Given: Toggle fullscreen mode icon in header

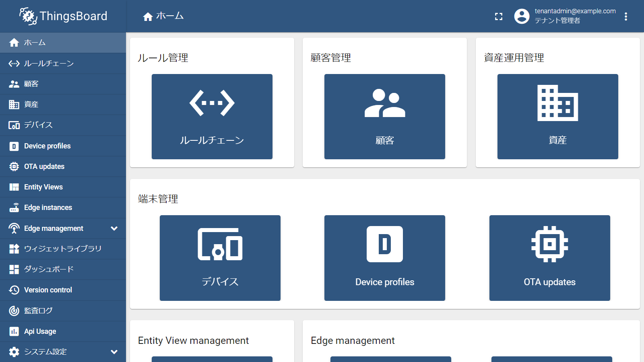Looking at the screenshot, I should click(499, 16).
